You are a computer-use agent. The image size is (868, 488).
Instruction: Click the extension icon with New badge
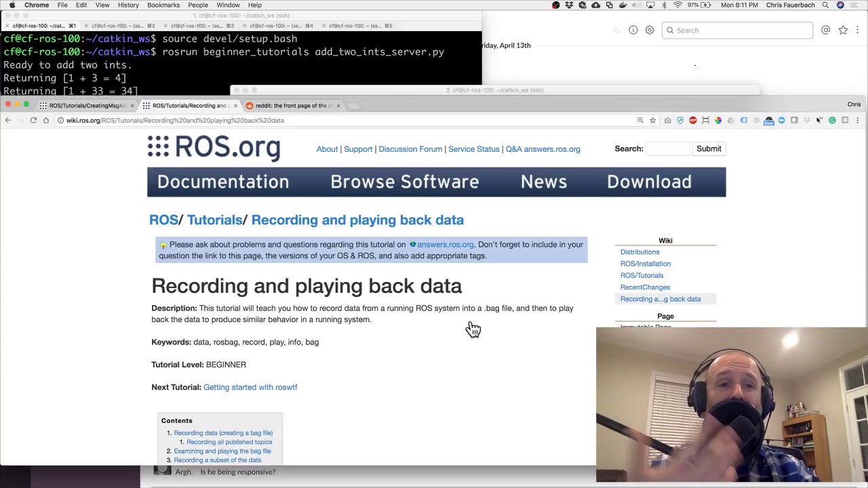(768, 121)
